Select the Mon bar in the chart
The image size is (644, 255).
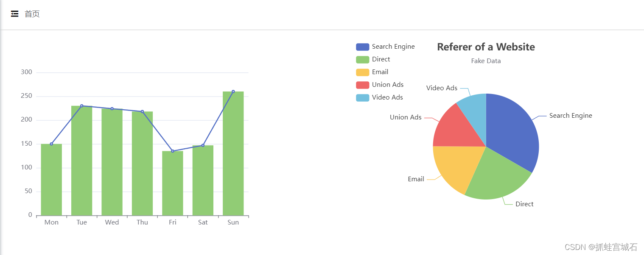51,178
